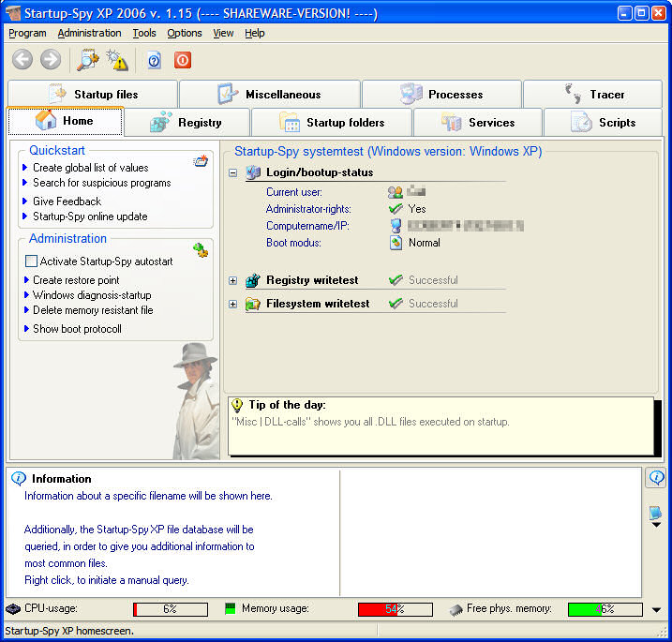This screenshot has height=642, width=672.
Task: Click Delete memory resistant file link
Action: [x=93, y=310]
